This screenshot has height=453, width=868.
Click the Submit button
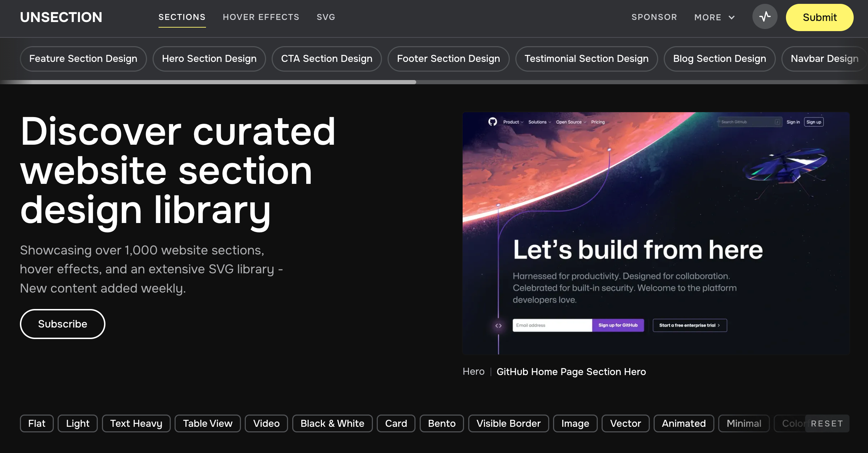tap(819, 17)
